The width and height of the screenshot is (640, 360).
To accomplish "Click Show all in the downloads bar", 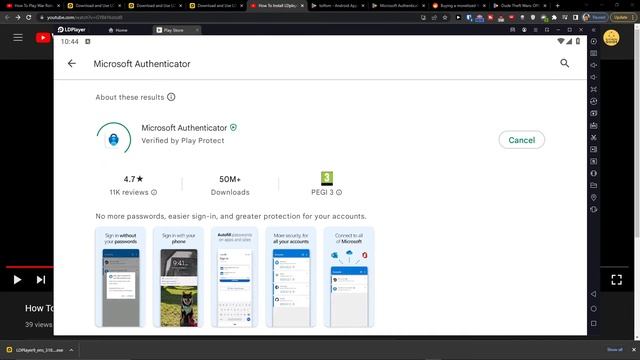I will 615,350.
